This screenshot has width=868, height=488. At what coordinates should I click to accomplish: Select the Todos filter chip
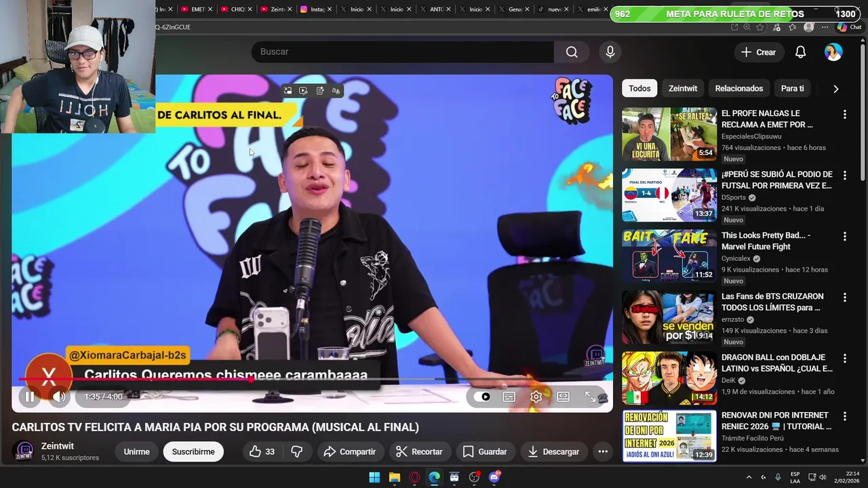click(639, 88)
